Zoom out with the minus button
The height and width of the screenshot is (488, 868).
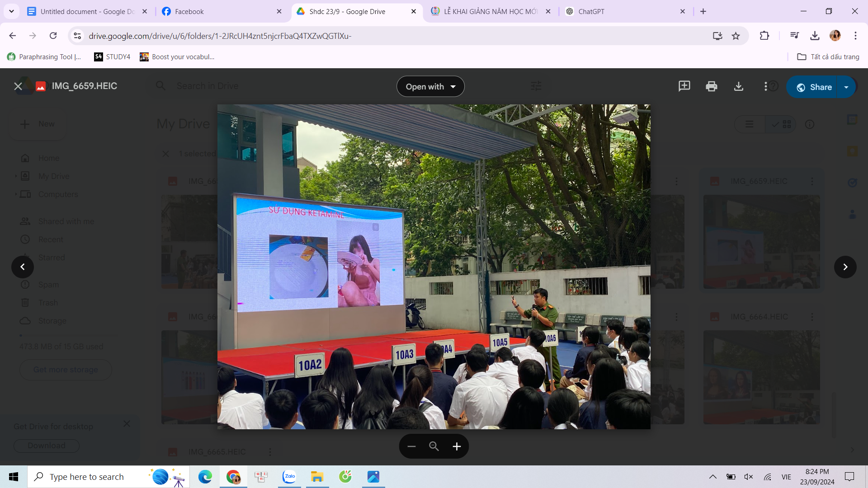click(411, 446)
